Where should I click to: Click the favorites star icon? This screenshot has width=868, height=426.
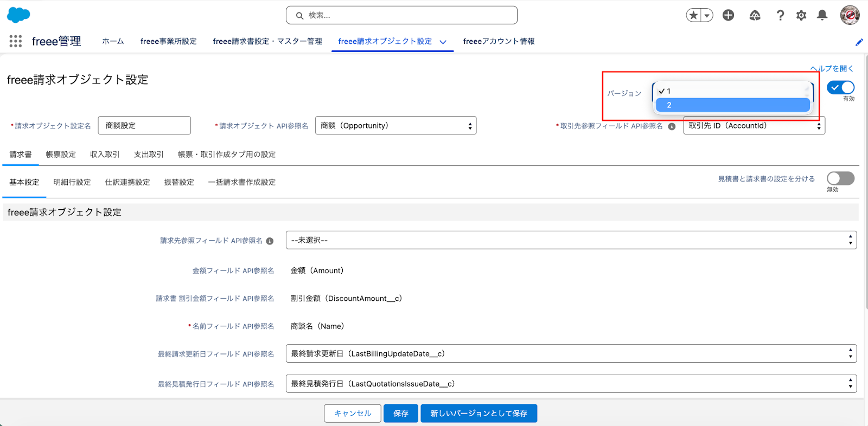tap(693, 15)
